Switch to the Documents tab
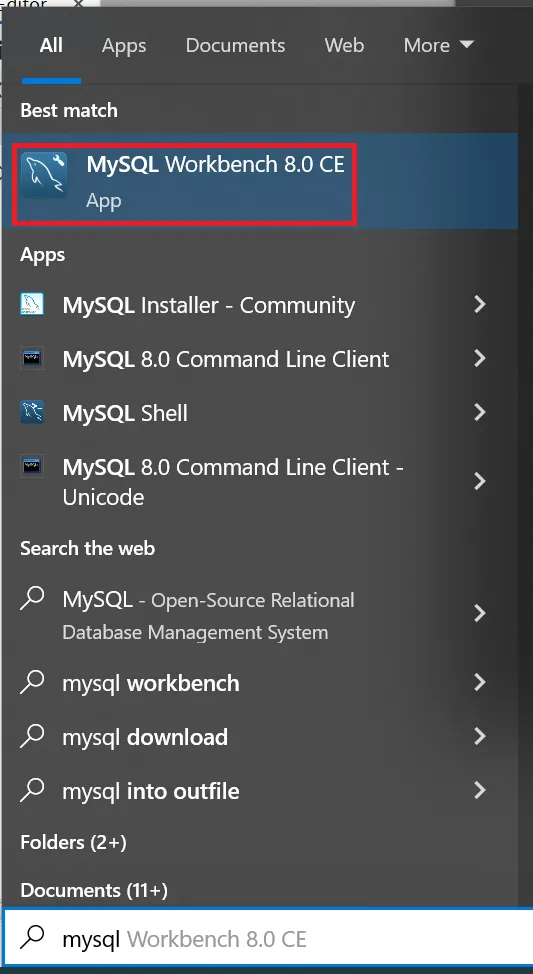Viewport: 533px width, 974px height. click(235, 45)
